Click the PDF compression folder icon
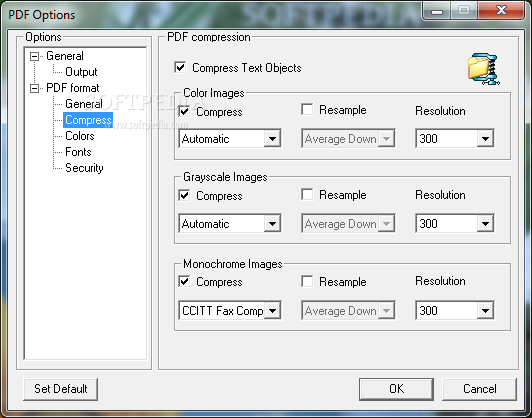 (x=483, y=69)
